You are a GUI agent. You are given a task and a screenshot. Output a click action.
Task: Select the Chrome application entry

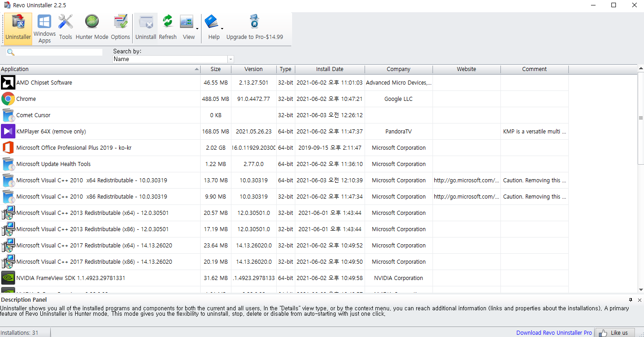pos(26,99)
